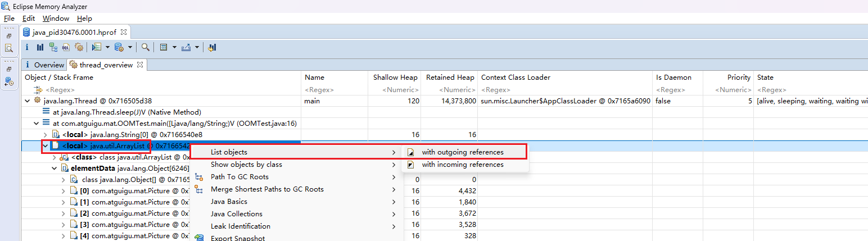Viewport: 868px width, 241px height.
Task: Expand the class java.lang.Object[] row
Action: tap(64, 179)
